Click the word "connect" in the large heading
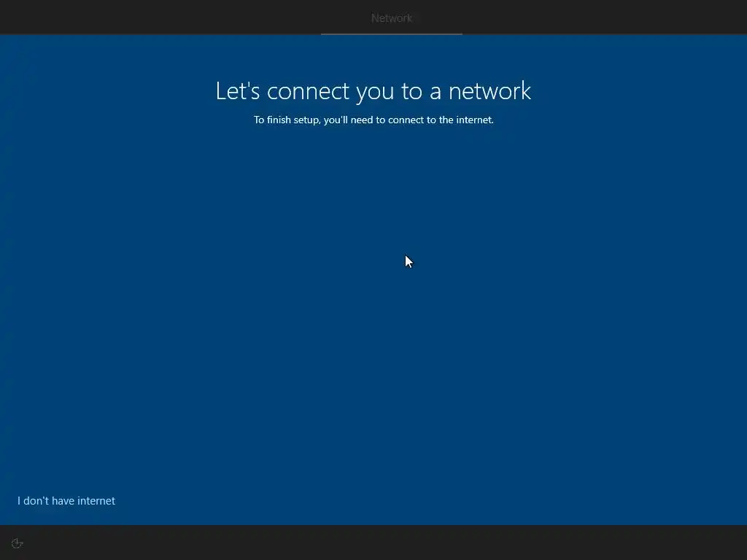Image resolution: width=747 pixels, height=560 pixels. (308, 92)
